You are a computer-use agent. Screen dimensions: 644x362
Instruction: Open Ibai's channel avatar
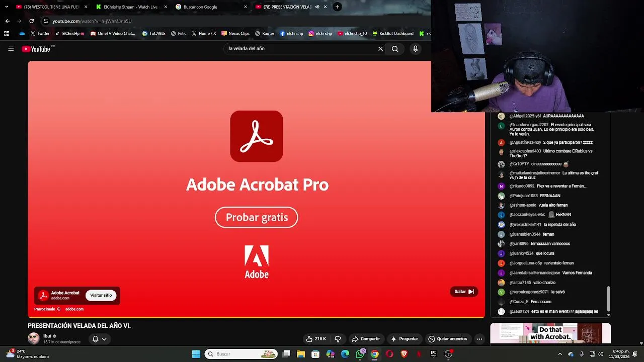pyautogui.click(x=34, y=338)
